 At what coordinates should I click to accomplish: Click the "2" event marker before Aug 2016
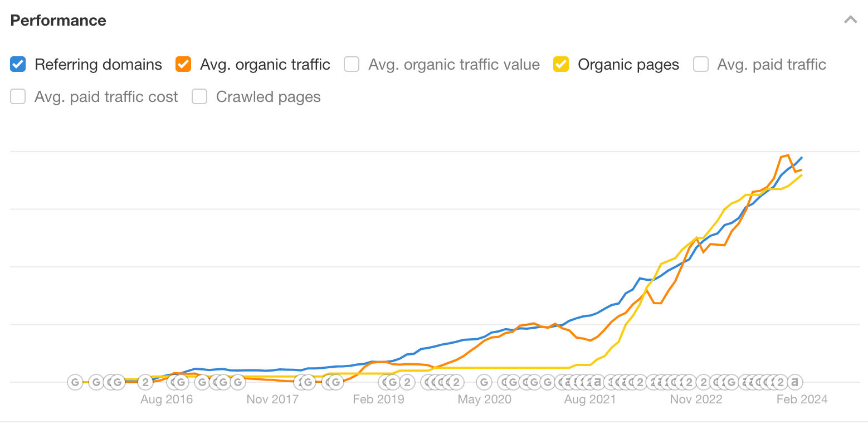[x=145, y=382]
